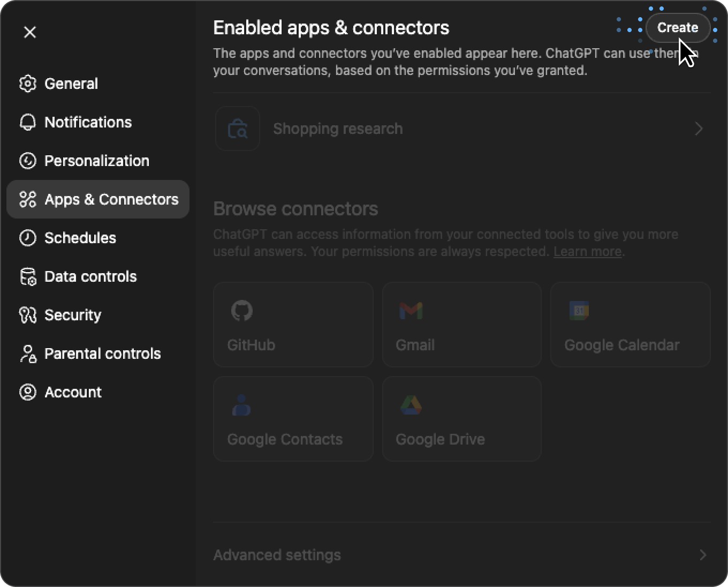
Task: Click the Google Calendar connector icon
Action: coord(579,311)
